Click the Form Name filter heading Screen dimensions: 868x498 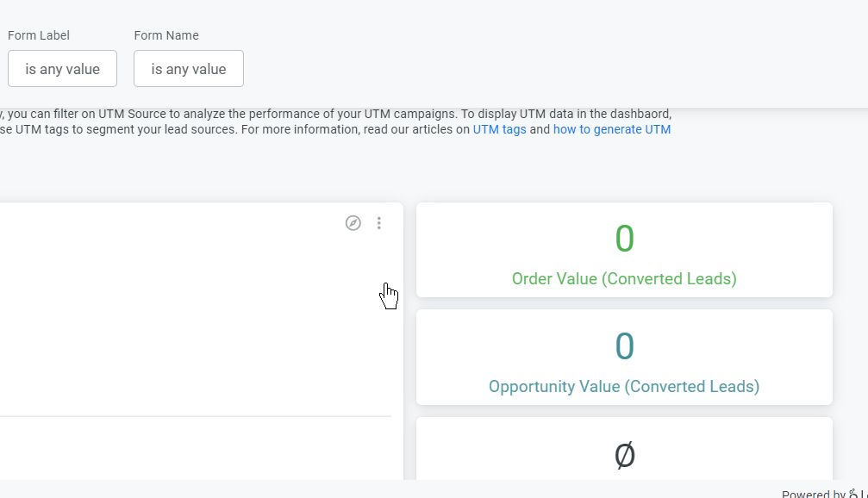coord(166,35)
